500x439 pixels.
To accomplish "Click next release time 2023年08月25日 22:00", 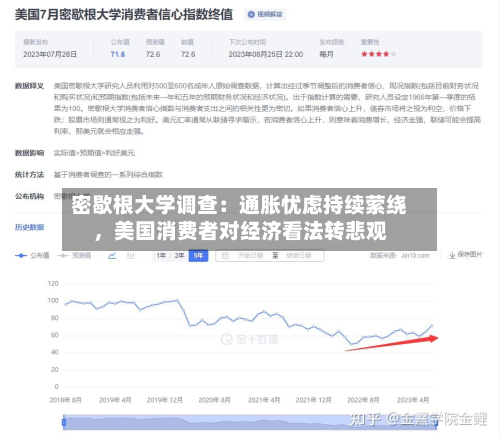I will (x=266, y=54).
